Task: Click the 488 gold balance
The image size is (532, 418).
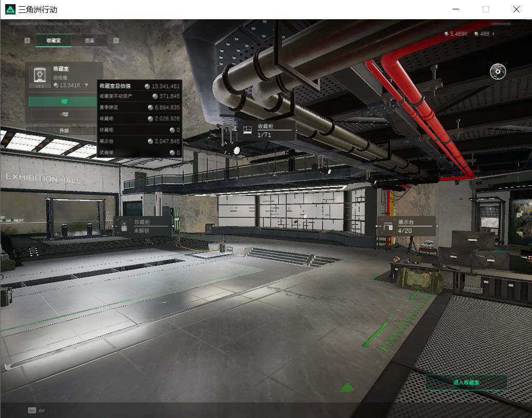Action: (484, 34)
